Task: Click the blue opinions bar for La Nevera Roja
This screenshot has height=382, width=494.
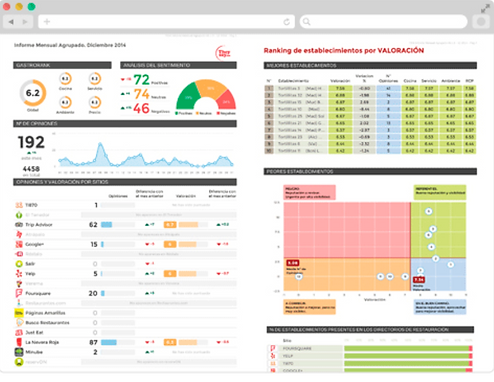Action: click(x=109, y=342)
